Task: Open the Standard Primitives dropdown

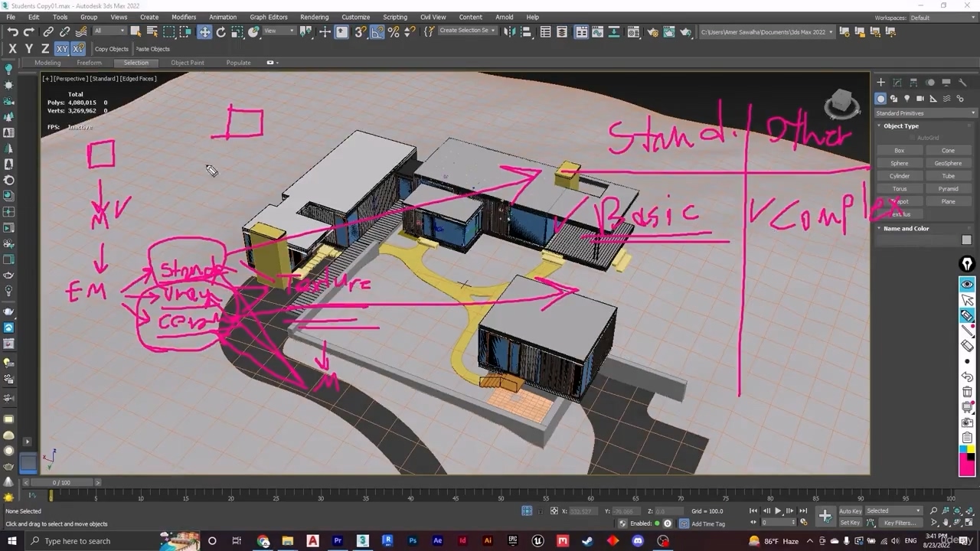Action: [926, 113]
